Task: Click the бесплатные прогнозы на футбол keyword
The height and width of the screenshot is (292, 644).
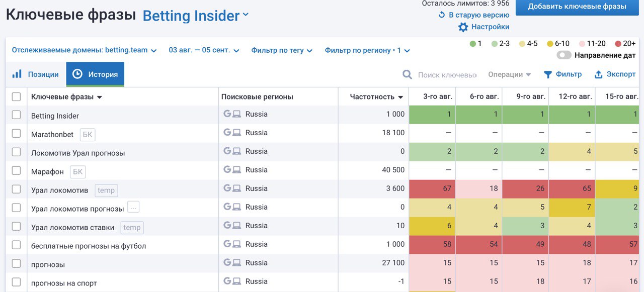Action: coord(89,246)
